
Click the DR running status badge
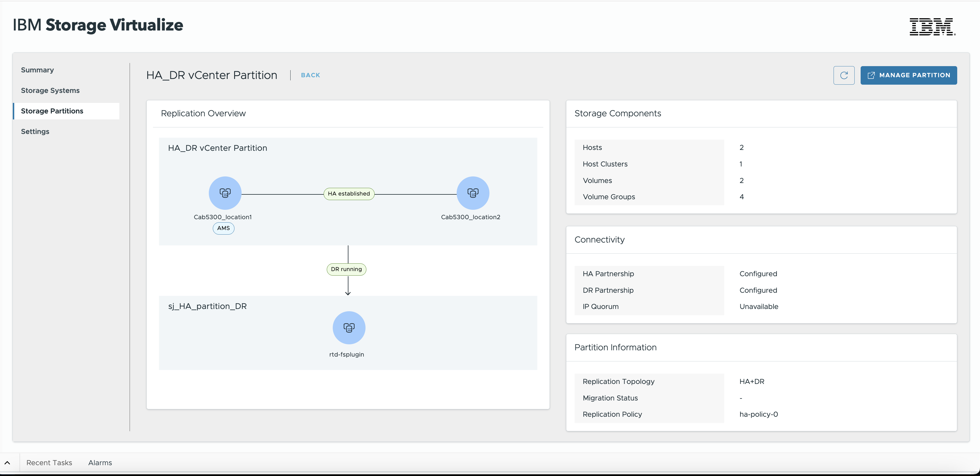346,269
